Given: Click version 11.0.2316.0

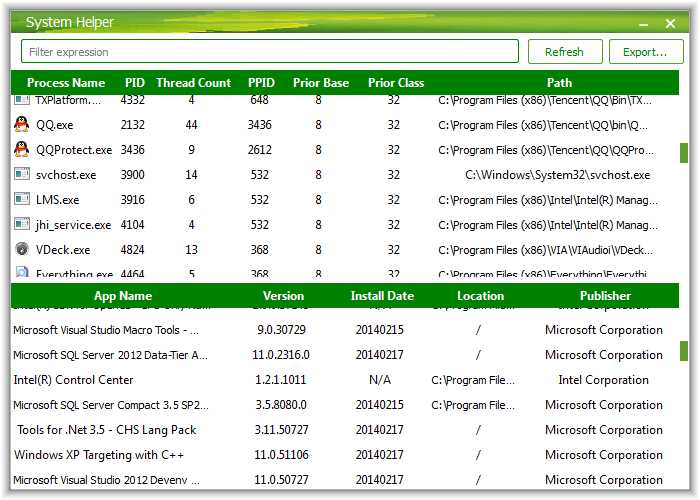Looking at the screenshot, I should point(281,355).
